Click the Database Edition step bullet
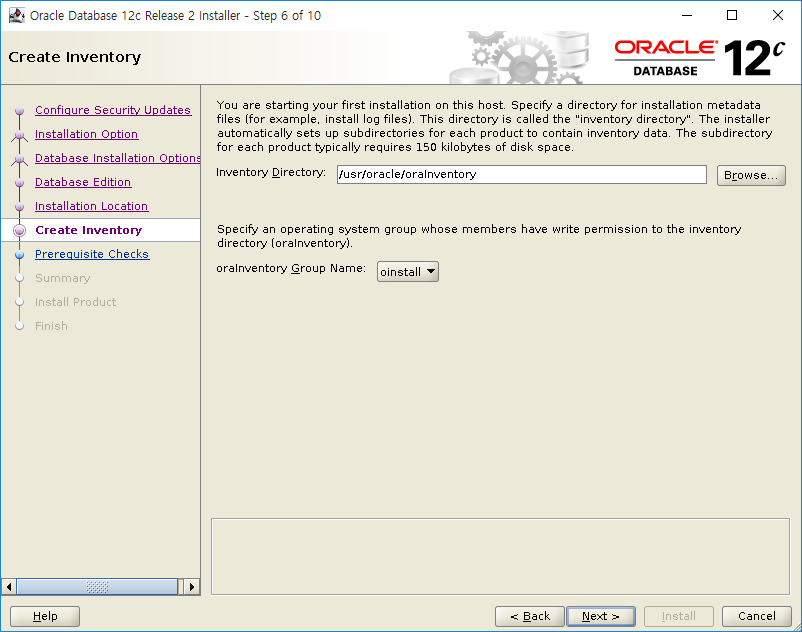The height and width of the screenshot is (632, 802). point(19,183)
